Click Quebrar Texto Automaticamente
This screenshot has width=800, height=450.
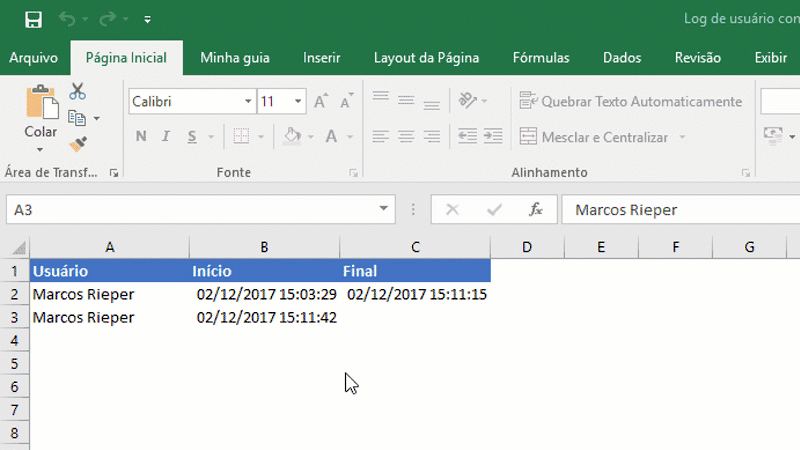[x=631, y=101]
